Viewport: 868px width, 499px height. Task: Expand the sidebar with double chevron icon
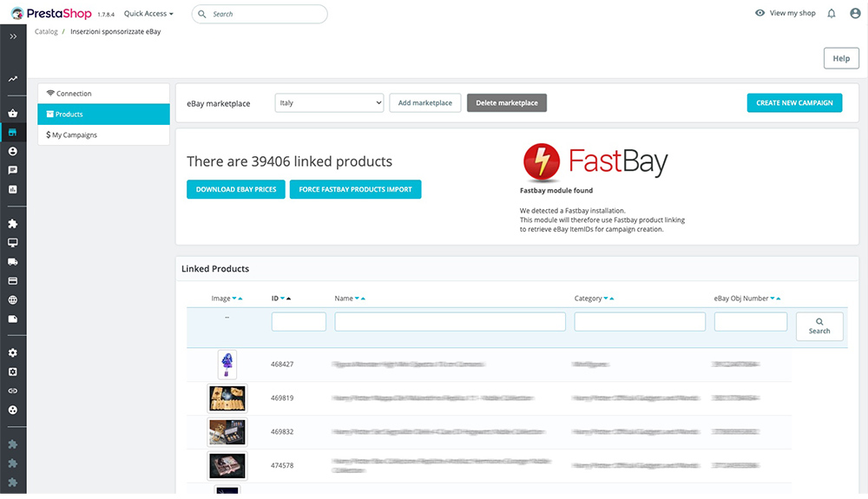(x=13, y=36)
